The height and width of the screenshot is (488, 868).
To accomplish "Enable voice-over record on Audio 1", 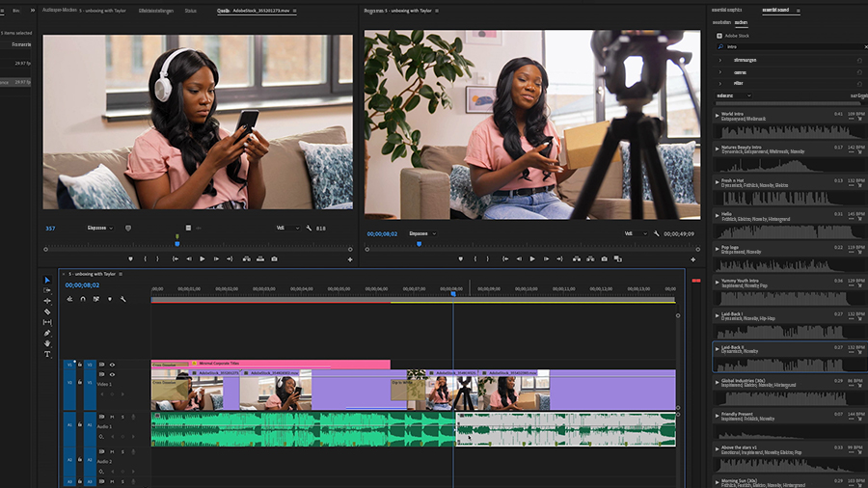I will click(133, 417).
